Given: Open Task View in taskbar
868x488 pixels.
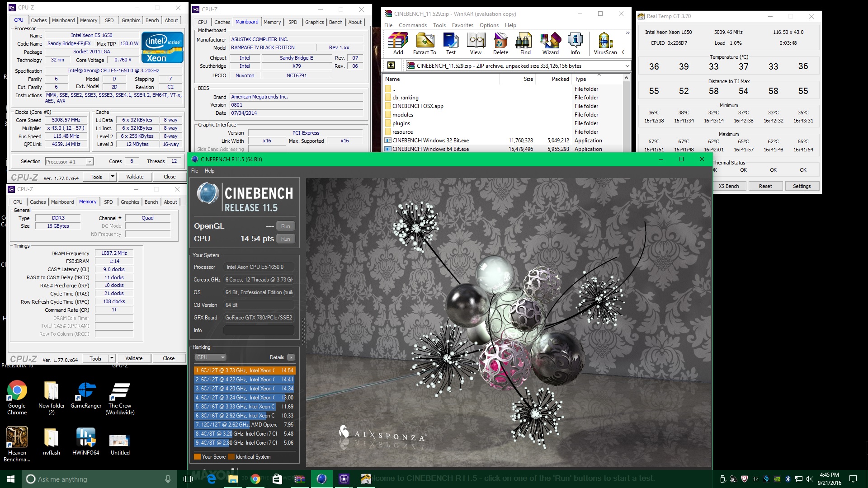Looking at the screenshot, I should [x=188, y=479].
